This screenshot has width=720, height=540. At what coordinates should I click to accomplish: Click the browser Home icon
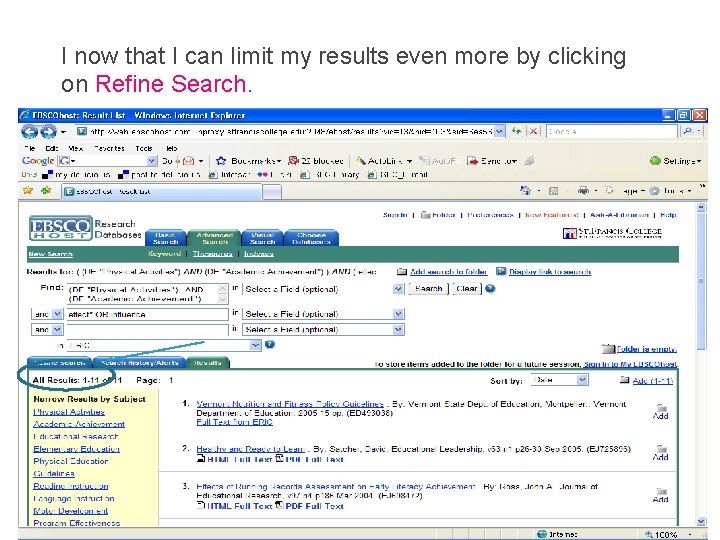tap(525, 190)
